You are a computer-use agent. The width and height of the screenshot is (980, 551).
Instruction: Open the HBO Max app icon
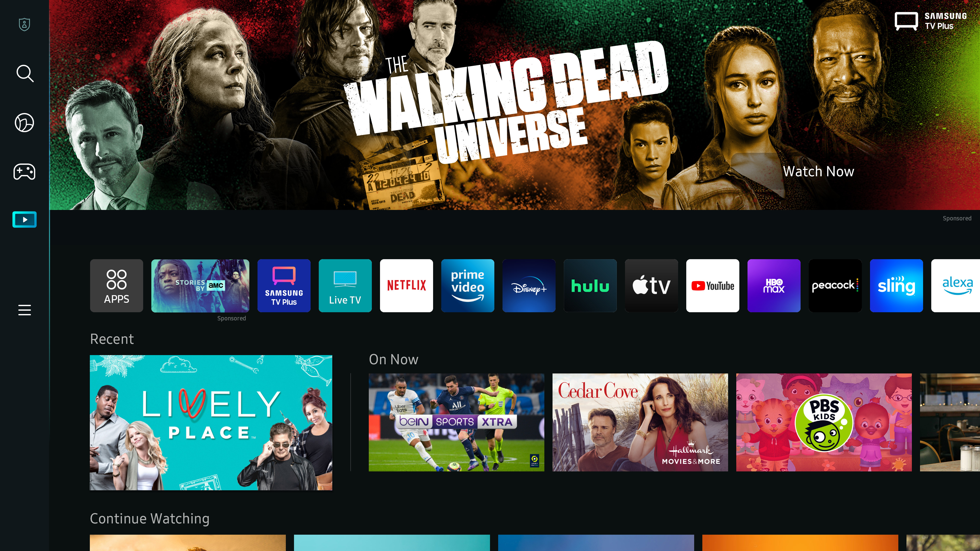[774, 285]
